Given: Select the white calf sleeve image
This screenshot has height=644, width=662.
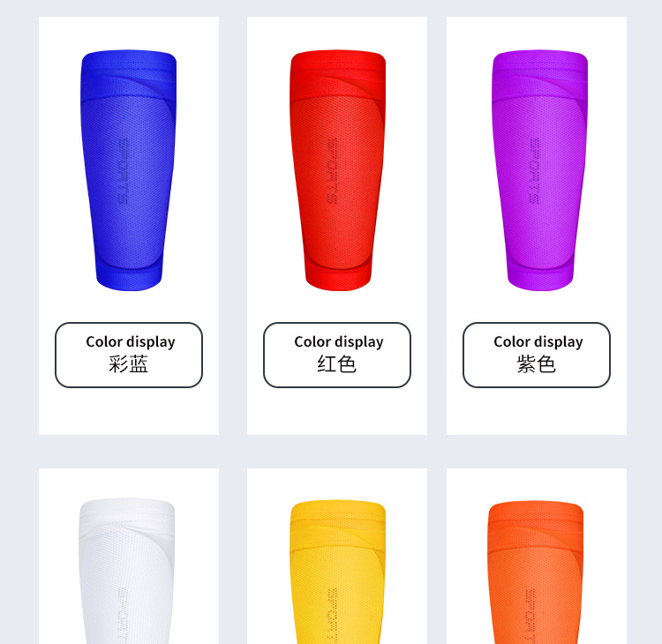Looking at the screenshot, I should tap(126, 571).
